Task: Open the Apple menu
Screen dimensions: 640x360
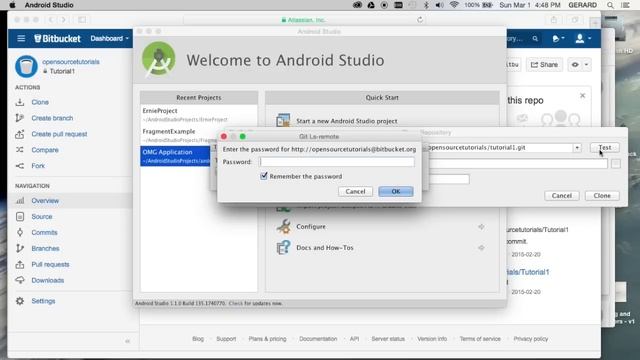Action: tap(12, 5)
